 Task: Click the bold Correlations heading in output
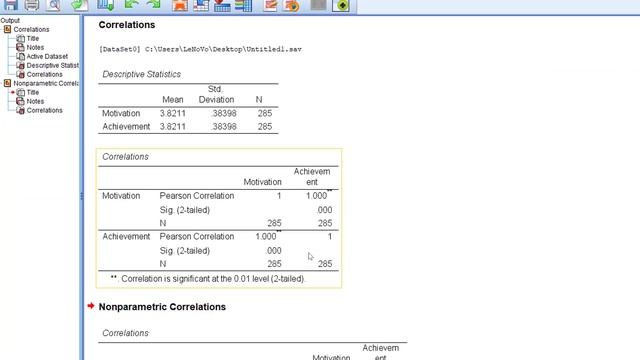127,25
